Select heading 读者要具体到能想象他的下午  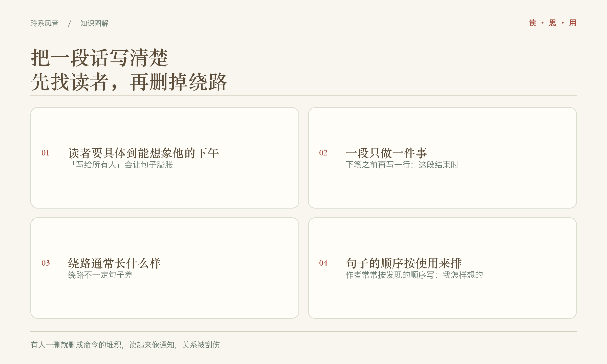(x=143, y=153)
